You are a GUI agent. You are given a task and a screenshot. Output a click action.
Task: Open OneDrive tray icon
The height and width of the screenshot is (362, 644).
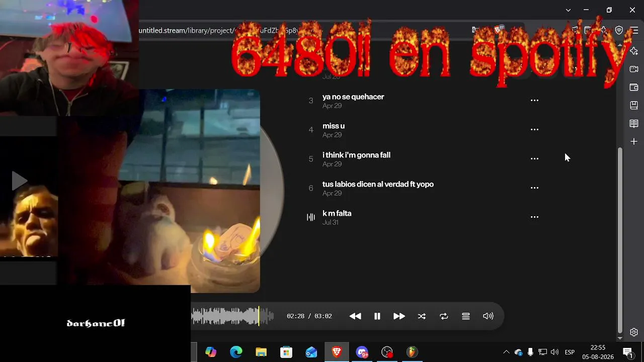coord(519,352)
